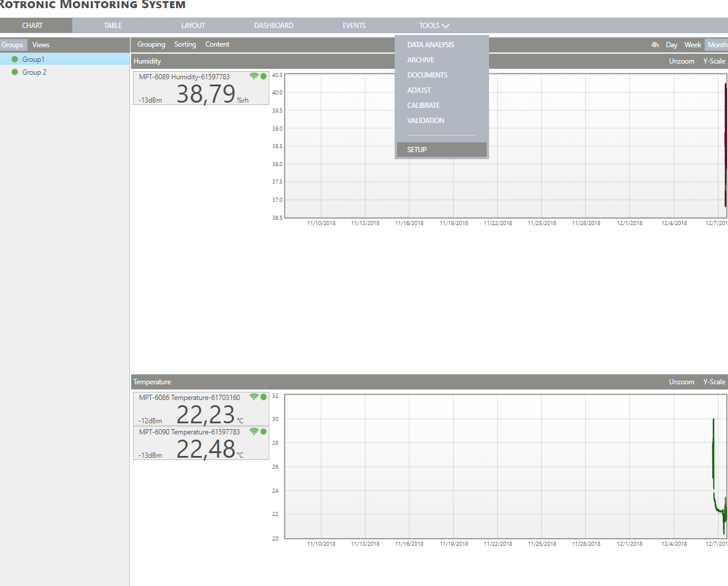Click the 22,23 temperature reading
The width and height of the screenshot is (728, 586).
[205, 415]
